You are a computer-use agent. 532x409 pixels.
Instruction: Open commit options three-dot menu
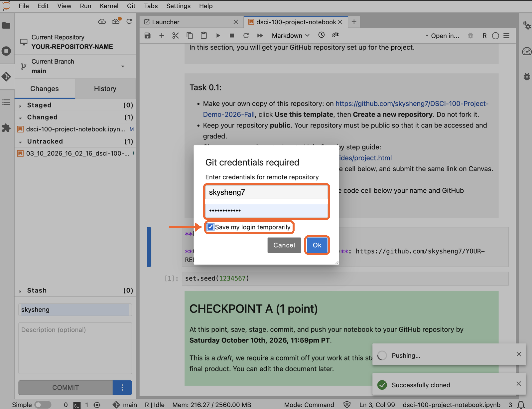(x=122, y=387)
